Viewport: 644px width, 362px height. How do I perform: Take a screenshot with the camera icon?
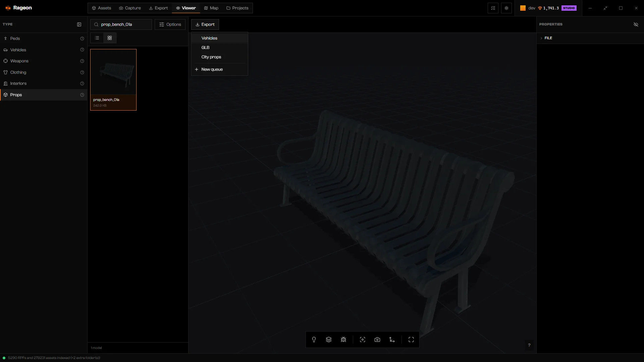coord(377,340)
